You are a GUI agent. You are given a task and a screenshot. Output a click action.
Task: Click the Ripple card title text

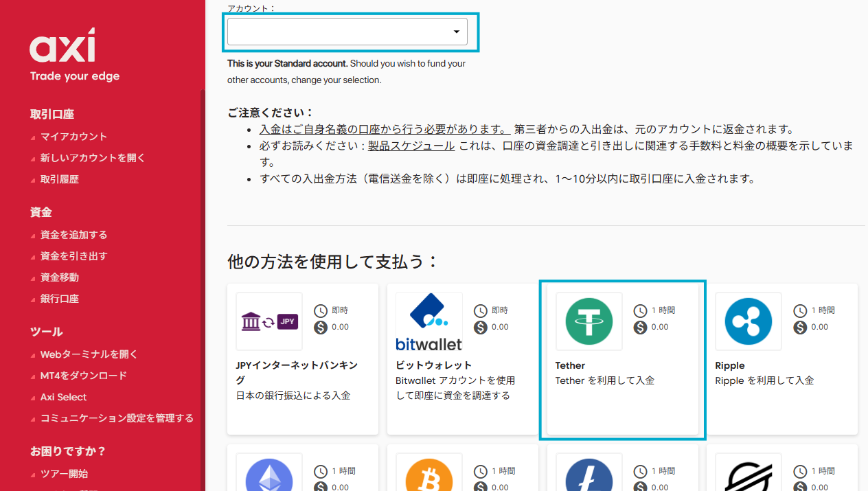coord(730,366)
